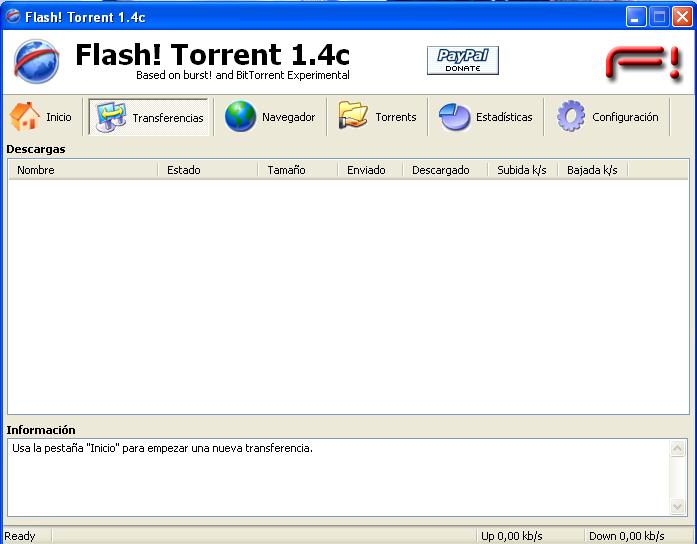Image resolution: width=697 pixels, height=544 pixels.
Task: Click the Flash! Torrent globe logo
Action: pyautogui.click(x=36, y=61)
